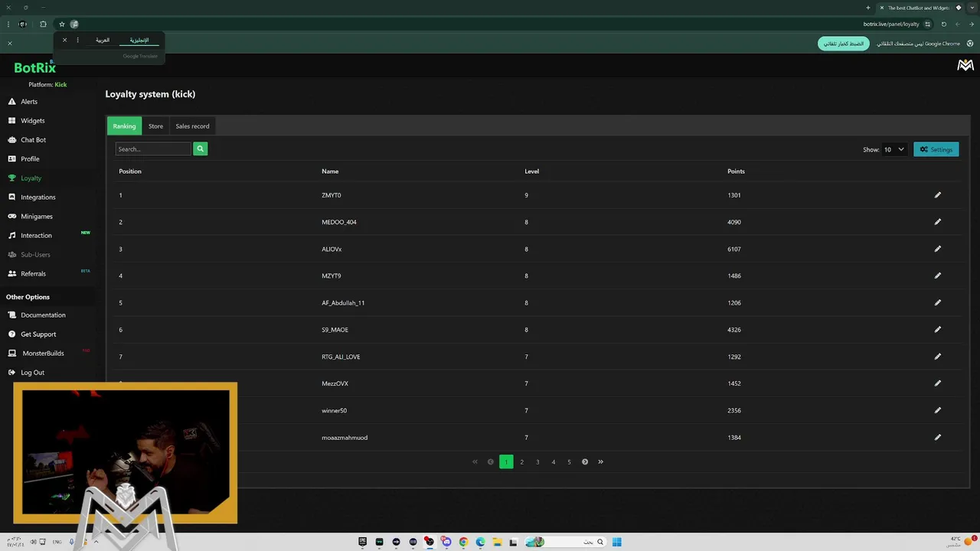Open Integrations in the sidebar
The image size is (980, 551).
tap(38, 197)
